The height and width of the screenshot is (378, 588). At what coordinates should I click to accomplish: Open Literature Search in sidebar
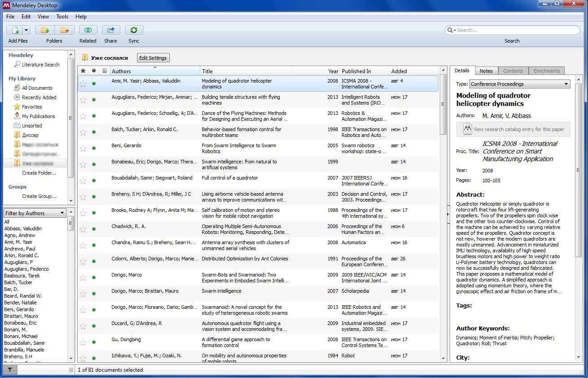pos(40,65)
